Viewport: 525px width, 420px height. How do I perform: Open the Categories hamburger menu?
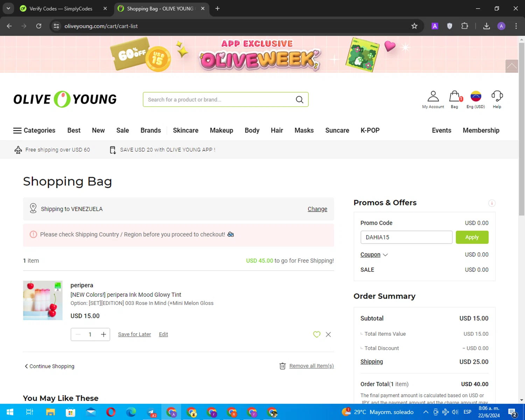pos(34,131)
